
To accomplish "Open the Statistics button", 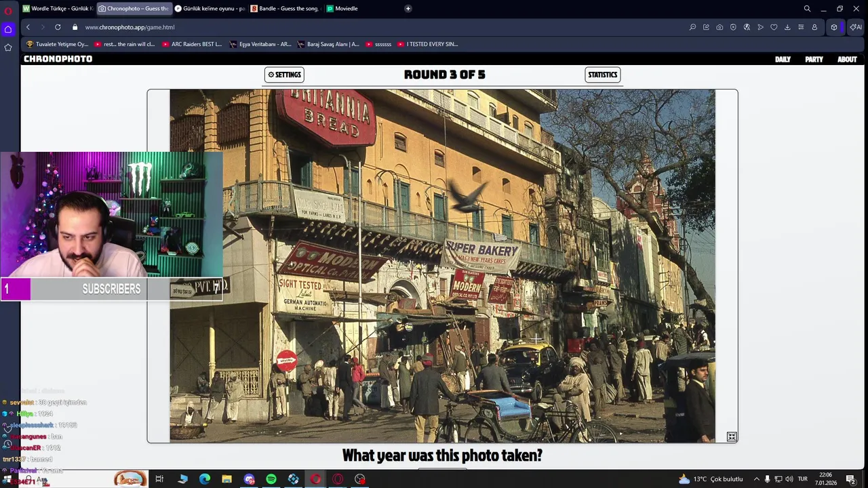I will pyautogui.click(x=603, y=75).
